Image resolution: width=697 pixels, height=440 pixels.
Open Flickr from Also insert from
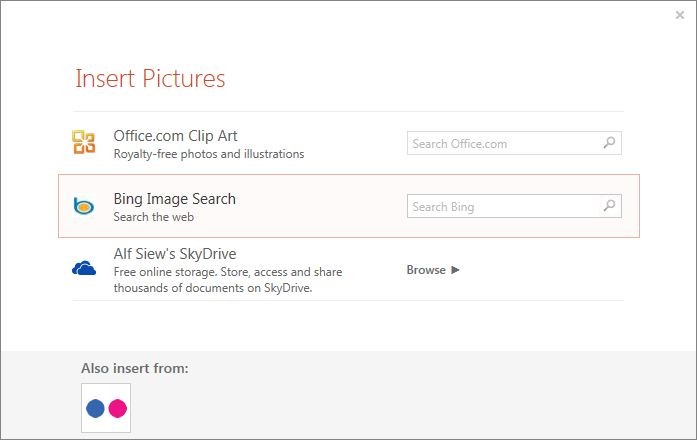[x=106, y=408]
